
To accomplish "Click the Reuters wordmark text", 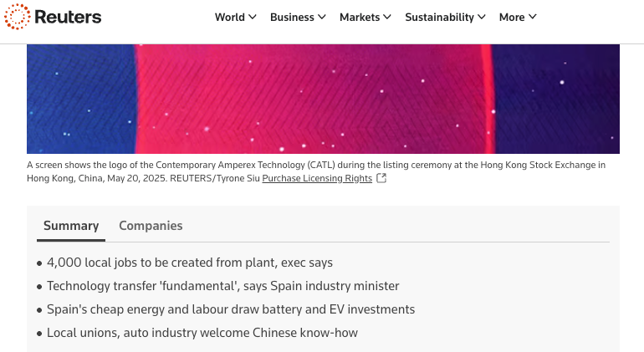I will pos(69,17).
